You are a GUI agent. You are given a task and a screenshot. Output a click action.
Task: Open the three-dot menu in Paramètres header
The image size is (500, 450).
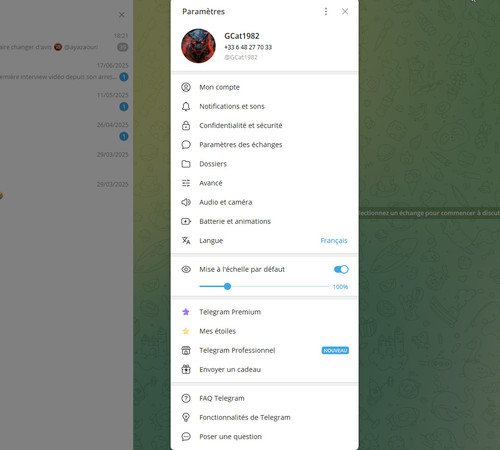click(326, 12)
